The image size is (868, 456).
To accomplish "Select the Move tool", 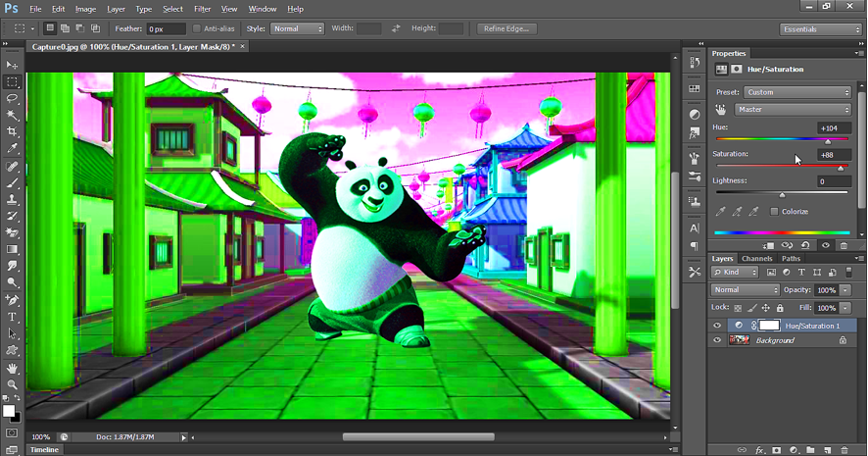I will tap(12, 65).
